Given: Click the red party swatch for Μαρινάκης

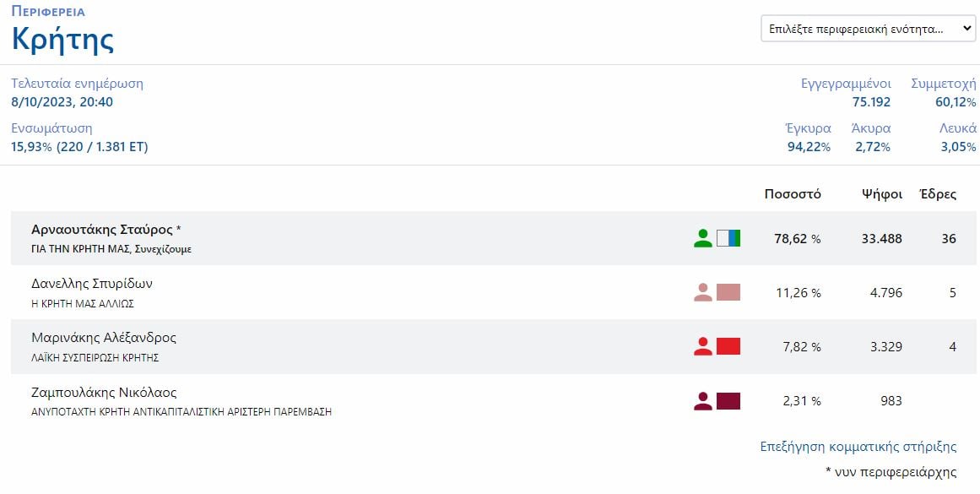Looking at the screenshot, I should click(x=728, y=346).
